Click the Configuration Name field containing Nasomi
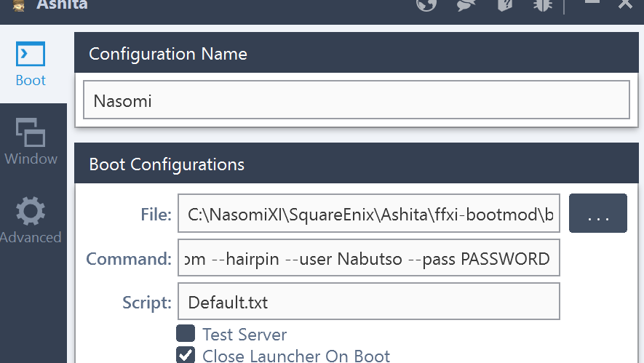Image resolution: width=644 pixels, height=363 pixels. (356, 100)
